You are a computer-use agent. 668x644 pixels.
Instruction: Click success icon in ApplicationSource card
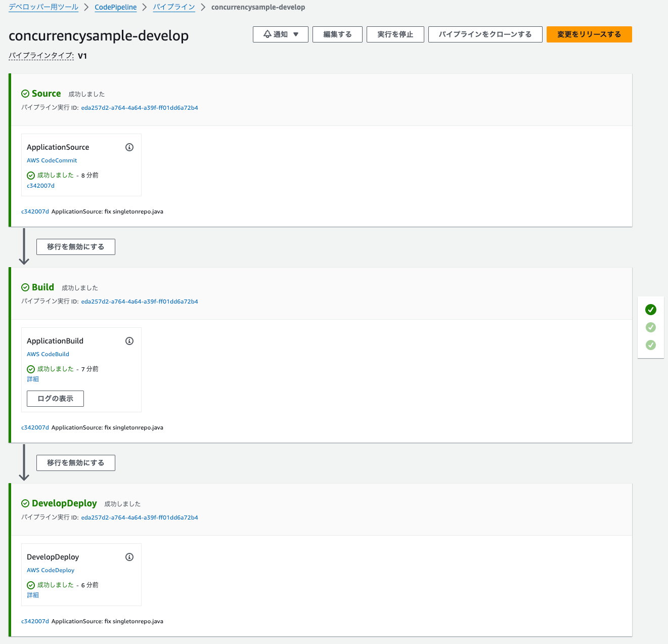coord(31,176)
